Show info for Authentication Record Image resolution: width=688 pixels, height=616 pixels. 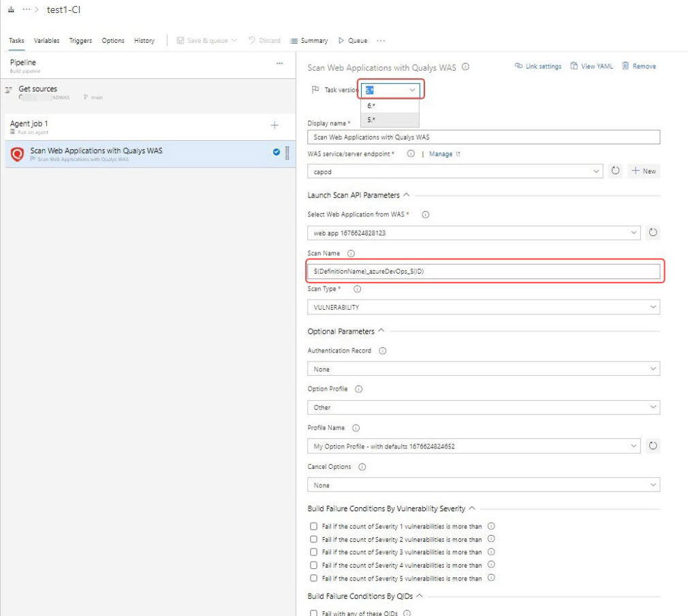[x=383, y=351]
